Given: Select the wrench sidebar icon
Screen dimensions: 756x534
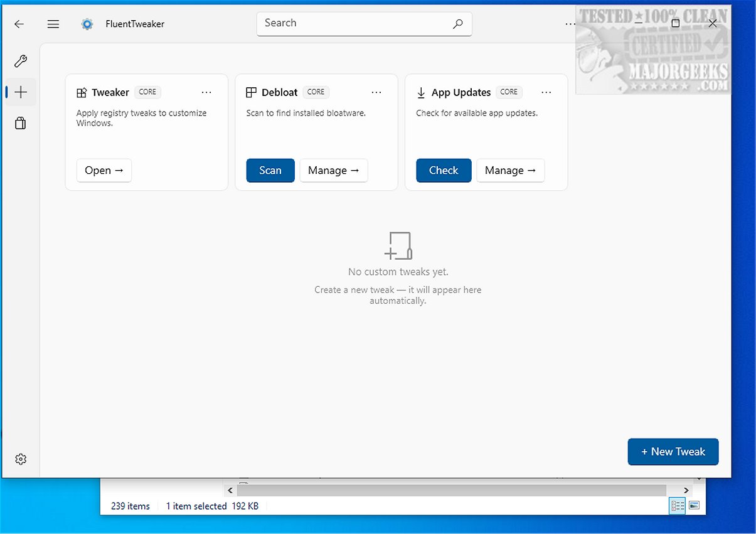Looking at the screenshot, I should [x=21, y=61].
